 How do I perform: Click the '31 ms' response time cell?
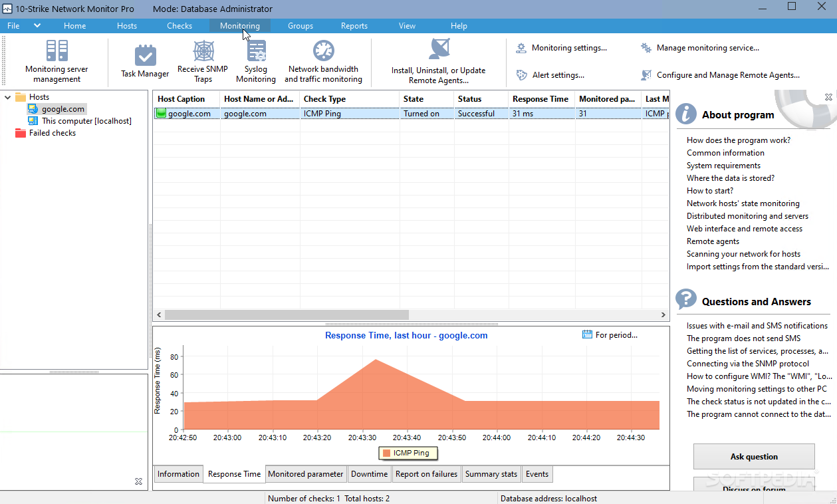pyautogui.click(x=542, y=114)
